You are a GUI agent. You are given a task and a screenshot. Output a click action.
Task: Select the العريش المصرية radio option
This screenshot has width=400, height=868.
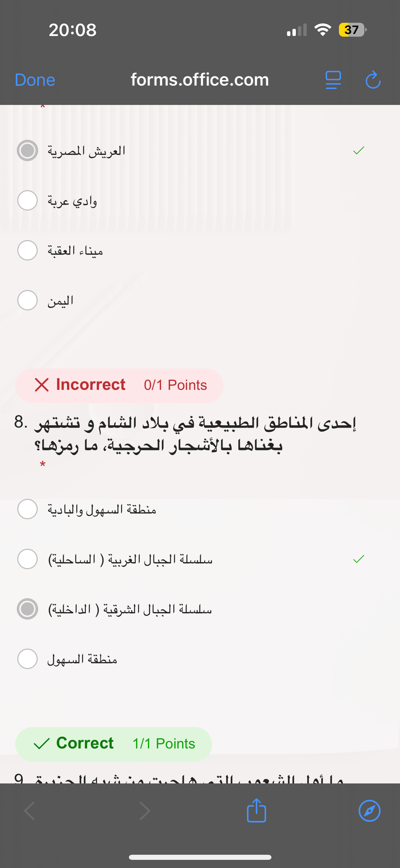pyautogui.click(x=27, y=150)
